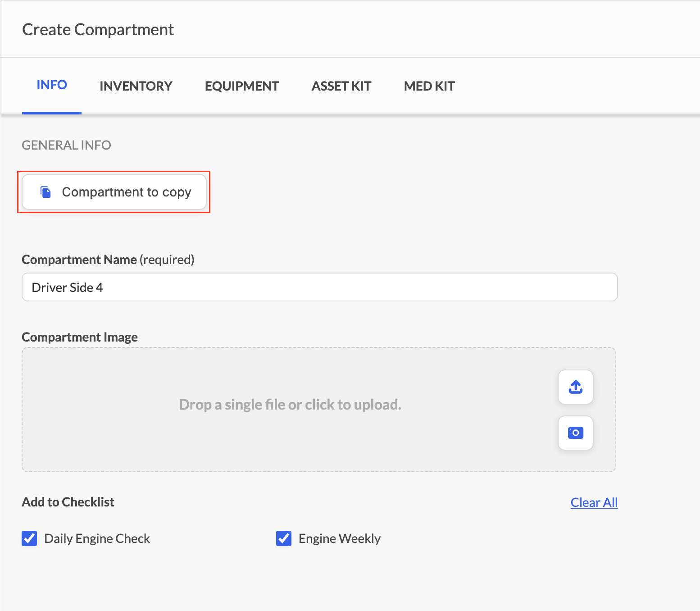Click the Create Compartment heading
Viewport: 700px width, 611px height.
click(x=98, y=30)
